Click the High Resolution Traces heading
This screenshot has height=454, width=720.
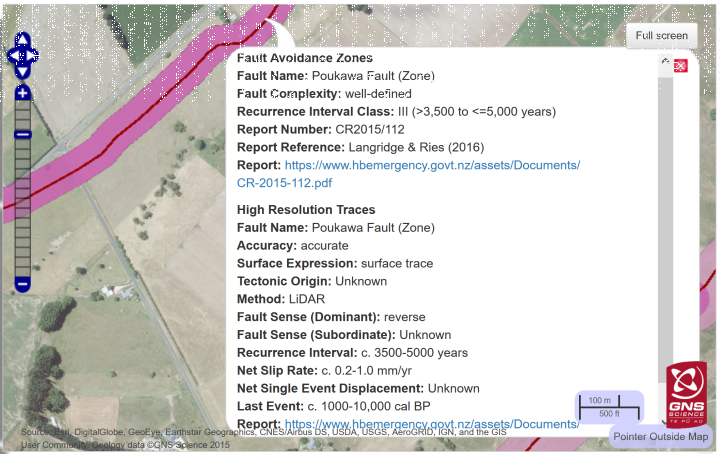306,209
